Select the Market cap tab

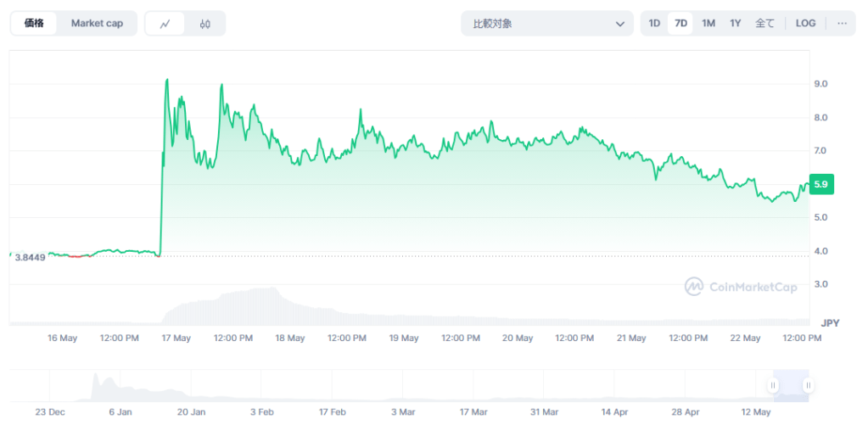click(x=97, y=24)
